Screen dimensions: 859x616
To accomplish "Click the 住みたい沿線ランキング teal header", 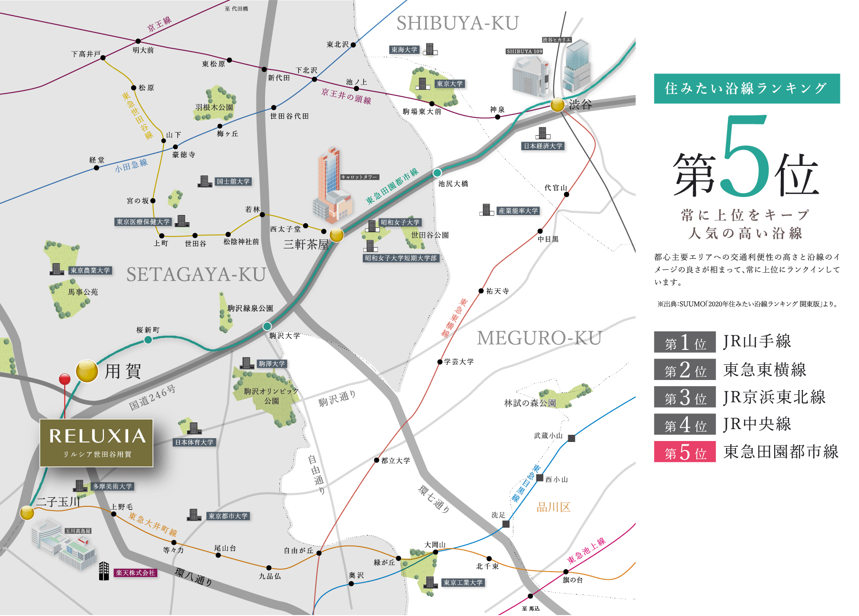I will point(747,89).
